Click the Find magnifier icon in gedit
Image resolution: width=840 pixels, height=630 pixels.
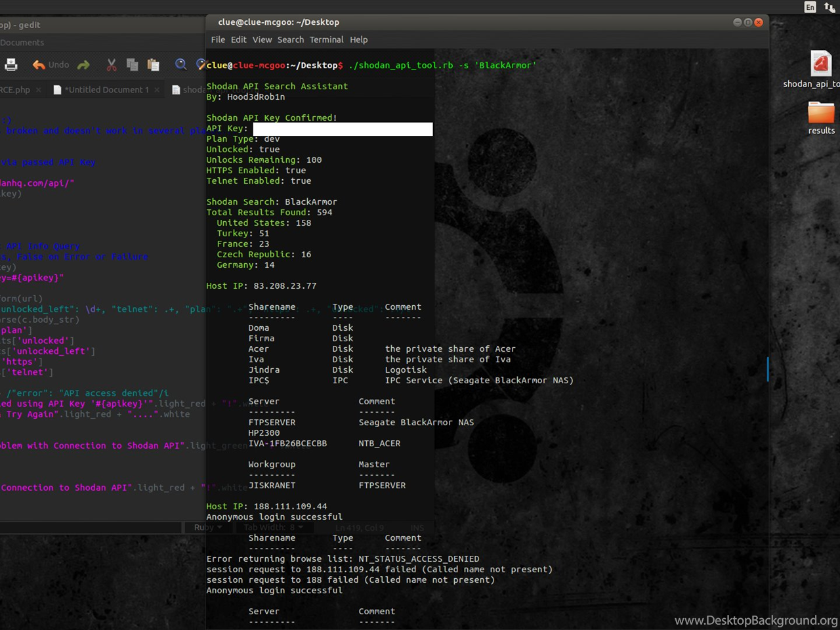click(180, 64)
